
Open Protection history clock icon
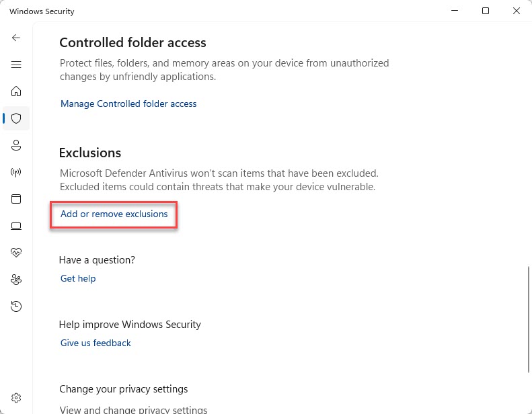pyautogui.click(x=16, y=306)
